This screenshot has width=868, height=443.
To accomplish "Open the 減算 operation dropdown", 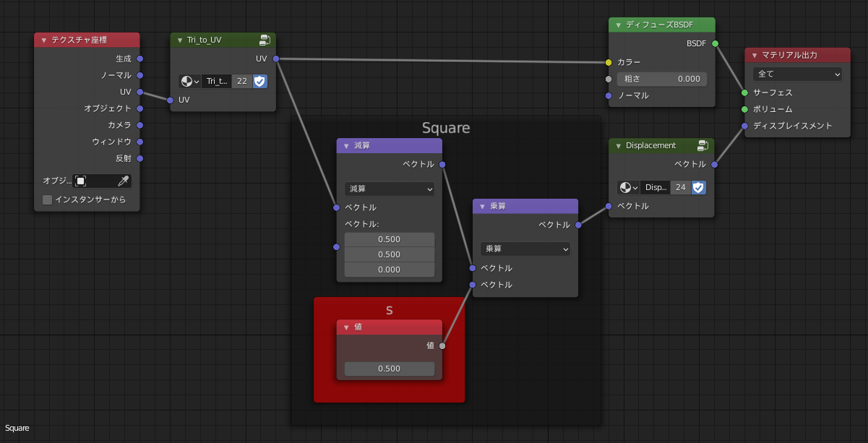I will [390, 189].
